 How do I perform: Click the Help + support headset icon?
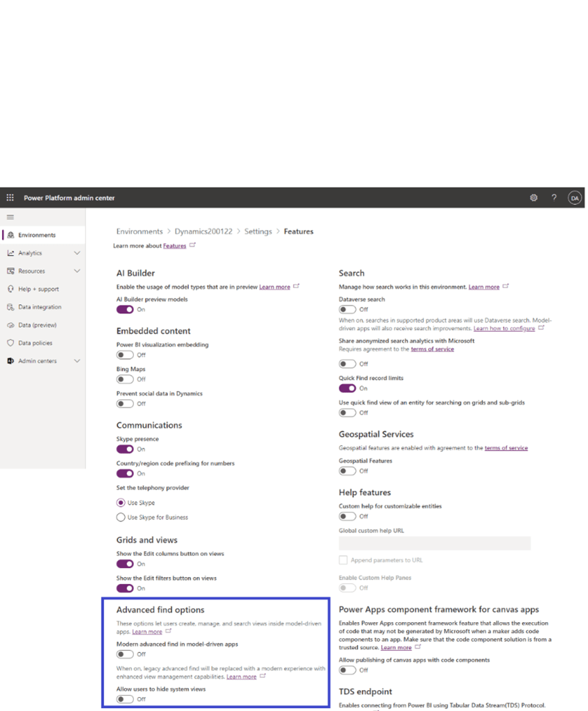[10, 289]
